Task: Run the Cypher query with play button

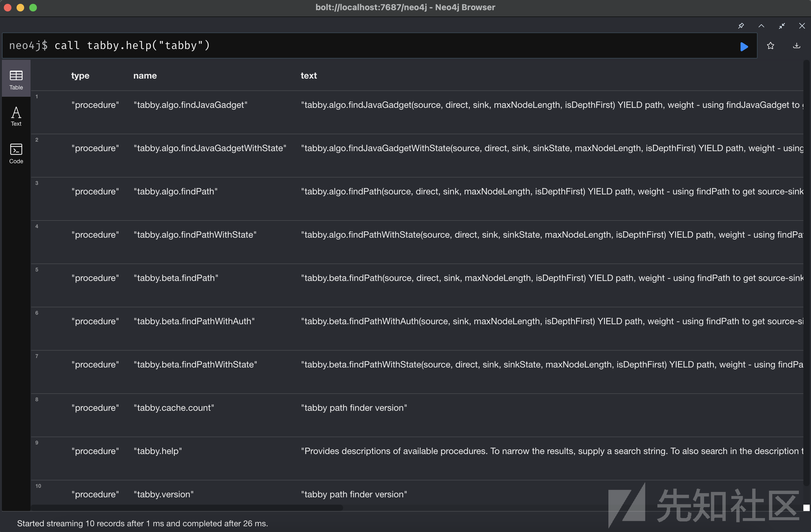Action: tap(744, 46)
